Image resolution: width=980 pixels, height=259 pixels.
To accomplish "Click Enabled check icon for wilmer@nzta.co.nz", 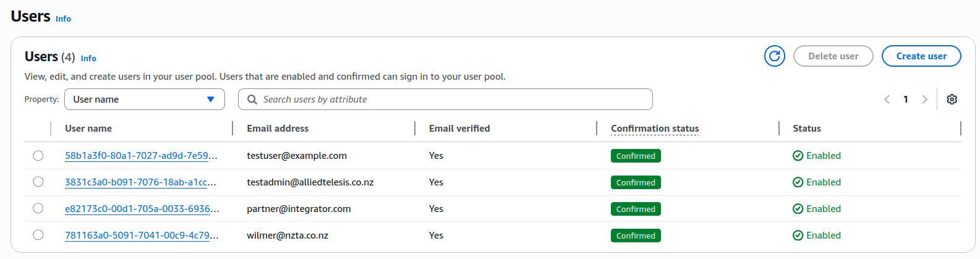I will 798,236.
